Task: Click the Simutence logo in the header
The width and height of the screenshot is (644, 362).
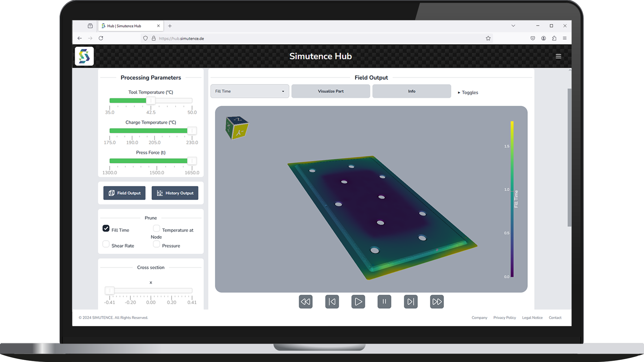Action: tap(84, 56)
